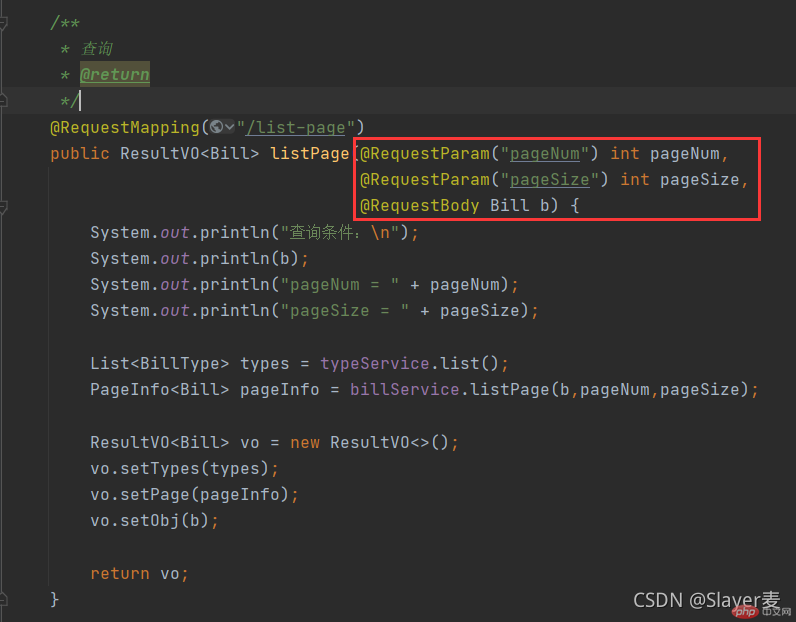Click the vo.setPage(pageInfo); statement
This screenshot has width=796, height=622.
194,495
